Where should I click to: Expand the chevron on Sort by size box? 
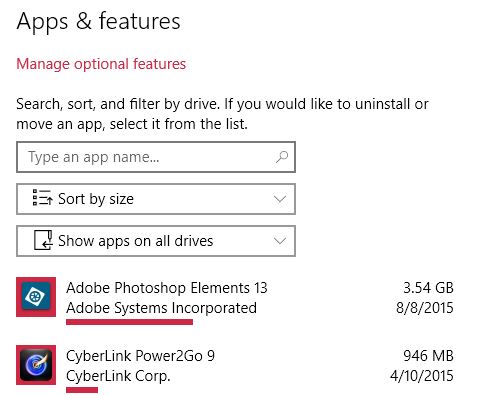(x=280, y=199)
